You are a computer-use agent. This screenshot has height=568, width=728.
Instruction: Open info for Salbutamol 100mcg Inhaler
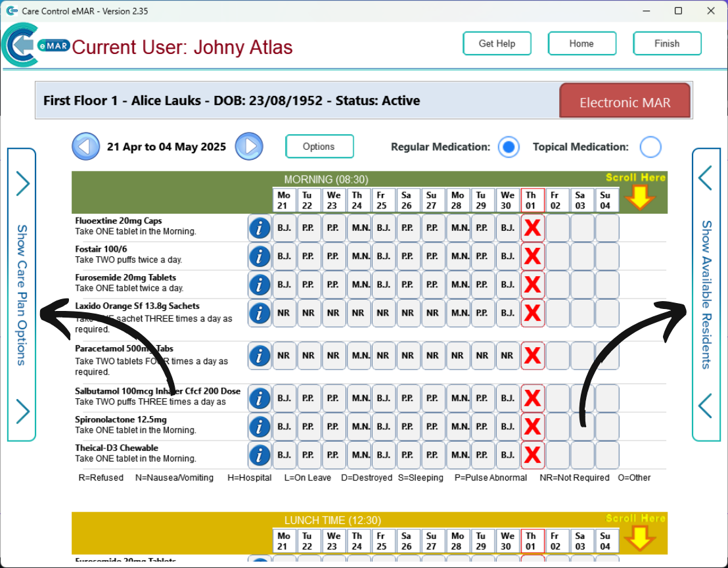click(x=259, y=398)
